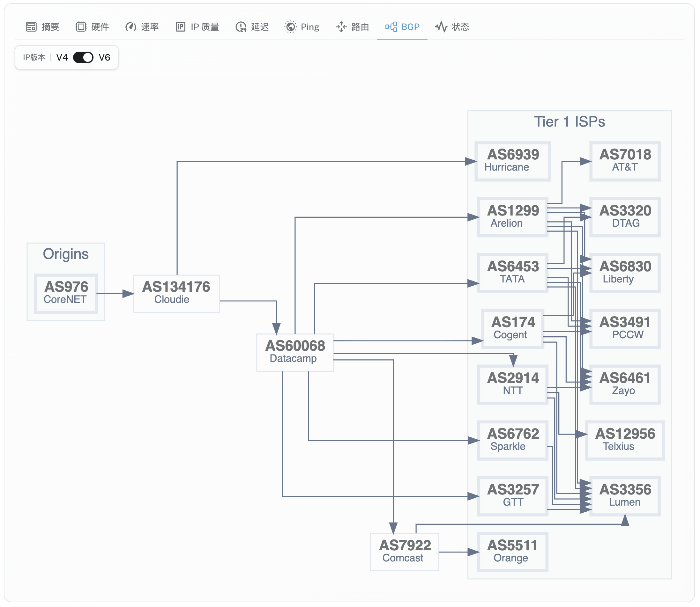This screenshot has height=607, width=700.
Task: Click the Ping globe icon
Action: click(x=291, y=27)
